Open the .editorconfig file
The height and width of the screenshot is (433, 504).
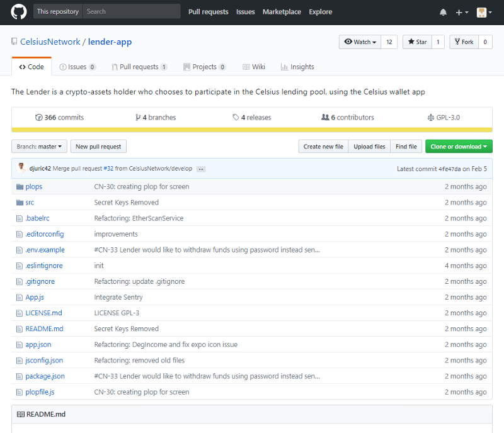pos(45,234)
